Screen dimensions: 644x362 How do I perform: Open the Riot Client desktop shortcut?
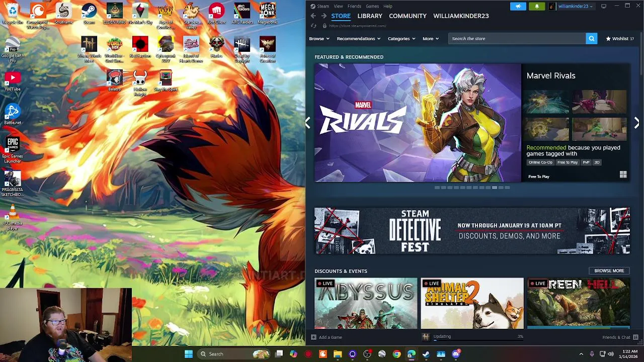coord(216,14)
